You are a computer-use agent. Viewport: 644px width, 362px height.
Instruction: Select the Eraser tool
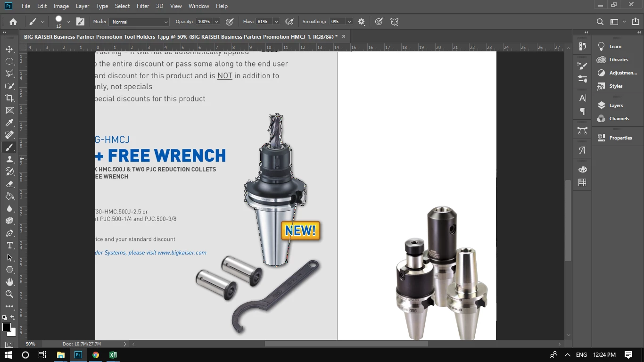[x=9, y=184]
